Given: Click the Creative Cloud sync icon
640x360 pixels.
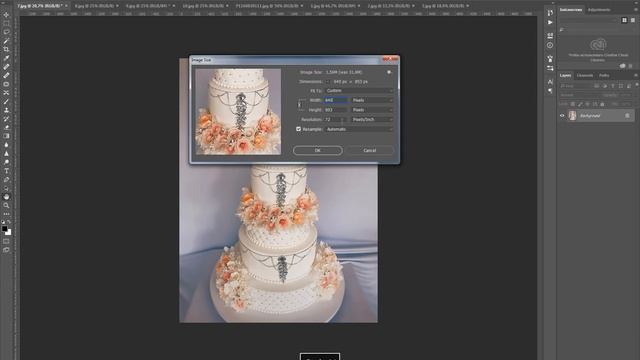Looking at the screenshot, I should pos(622,66).
